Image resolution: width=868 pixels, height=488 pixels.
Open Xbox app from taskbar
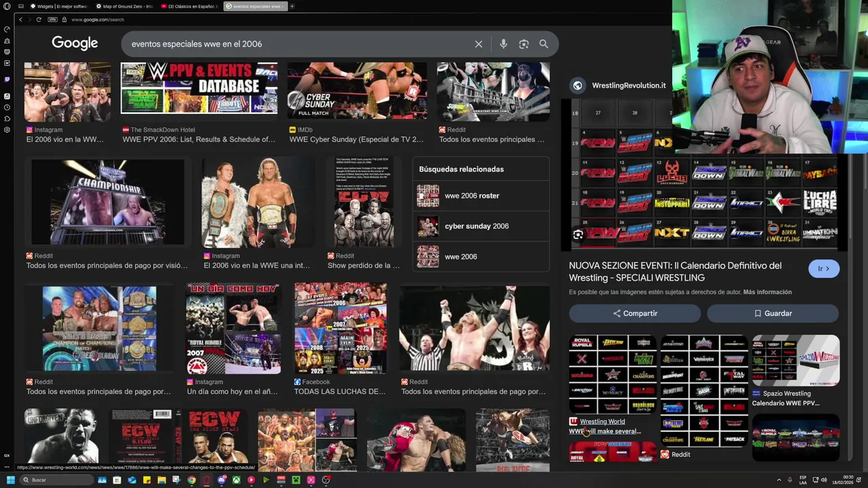tap(236, 480)
